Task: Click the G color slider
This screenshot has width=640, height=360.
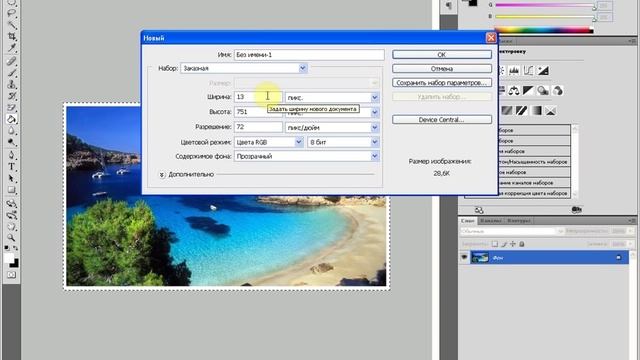Action: [x=545, y=5]
